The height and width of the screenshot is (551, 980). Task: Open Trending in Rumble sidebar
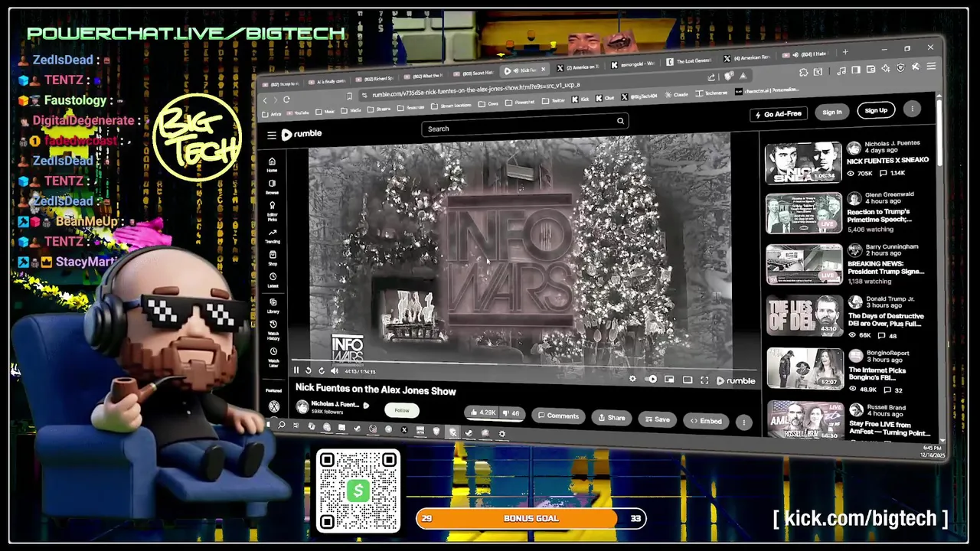pos(273,236)
